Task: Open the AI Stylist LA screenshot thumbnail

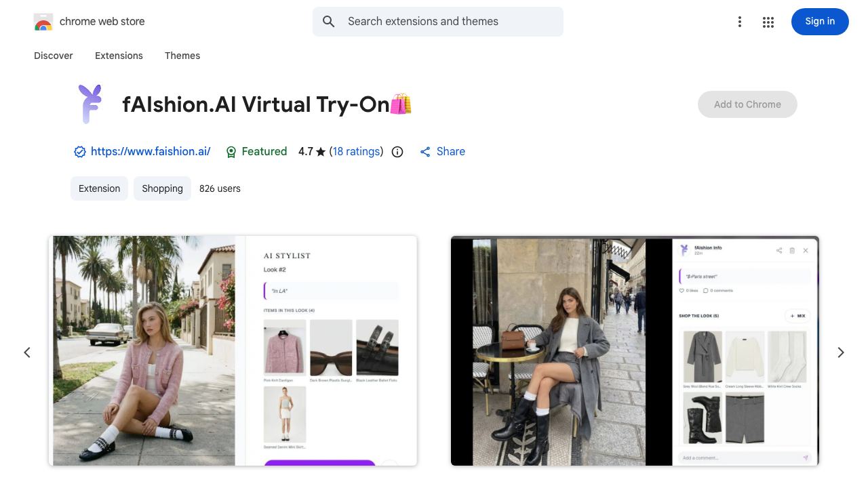Action: pos(233,350)
